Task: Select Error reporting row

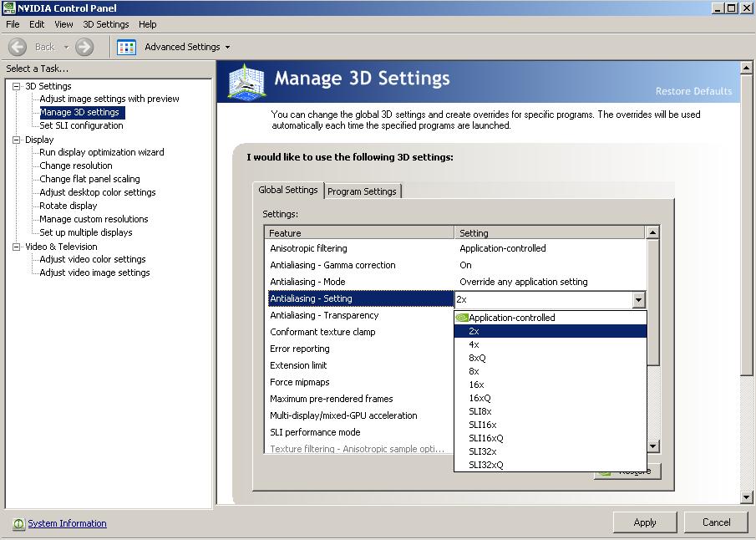Action: pyautogui.click(x=360, y=349)
